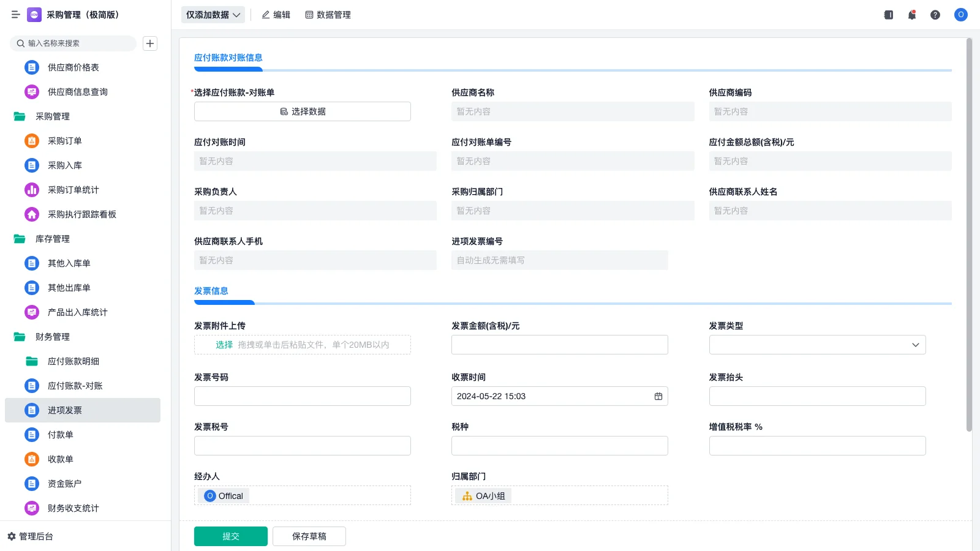Click the 发票抬头 input field
Image resolution: width=980 pixels, height=551 pixels.
click(x=817, y=396)
